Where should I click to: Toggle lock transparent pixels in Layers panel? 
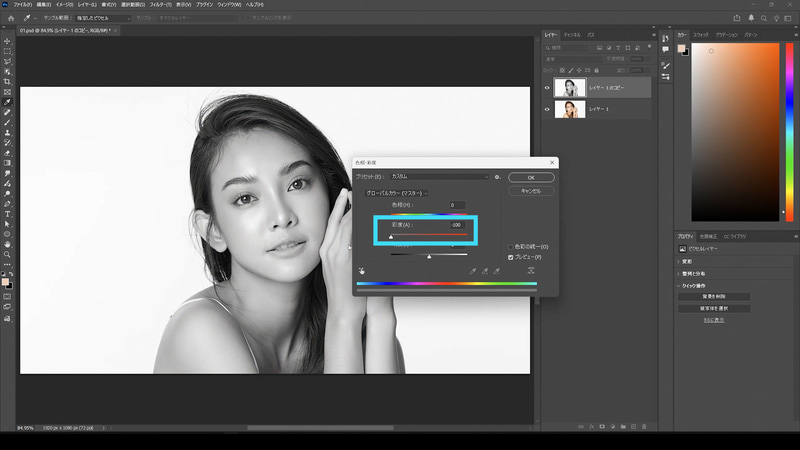(x=562, y=70)
